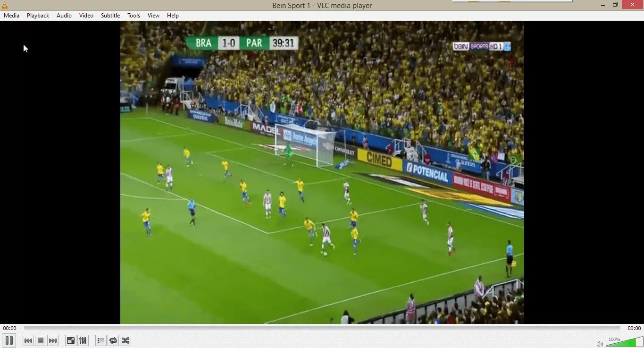Open the Subtitle menu
644x348 pixels.
(x=110, y=15)
